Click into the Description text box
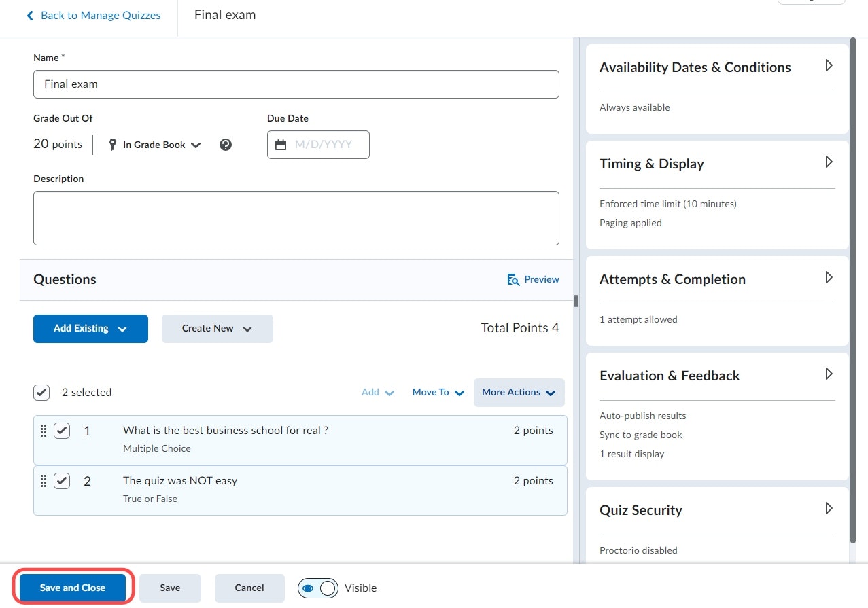This screenshot has width=868, height=608. click(296, 217)
